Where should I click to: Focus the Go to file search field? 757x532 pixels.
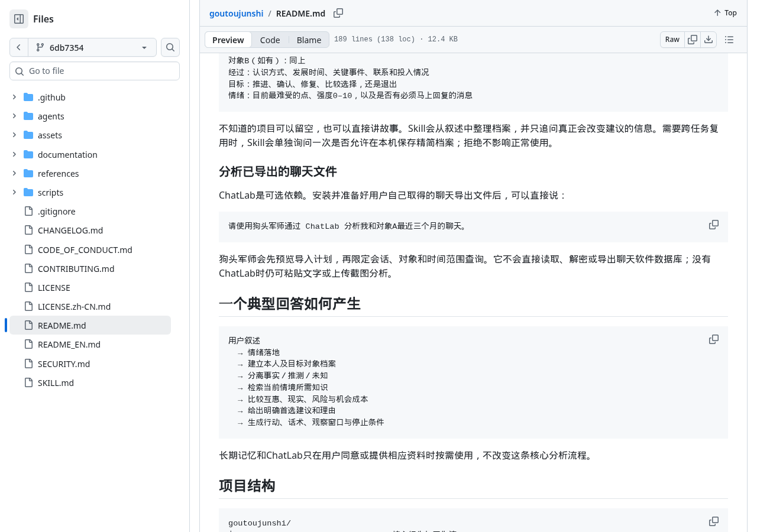tap(95, 71)
